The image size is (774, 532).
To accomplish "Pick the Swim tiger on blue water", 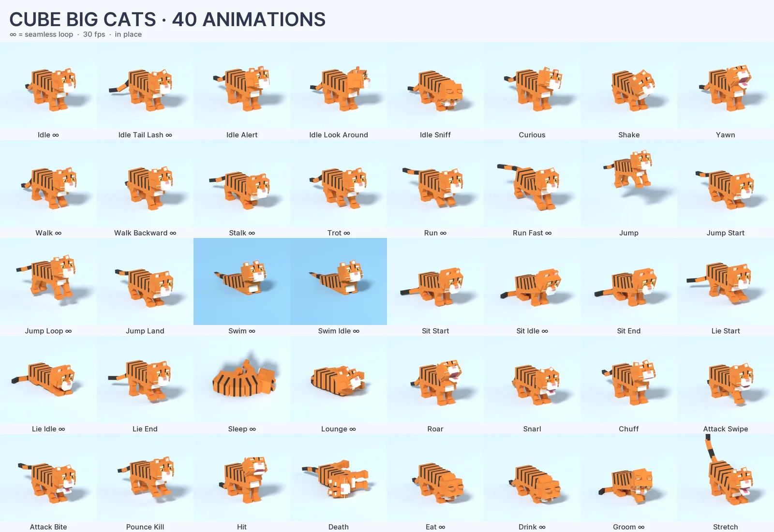I will [x=242, y=281].
